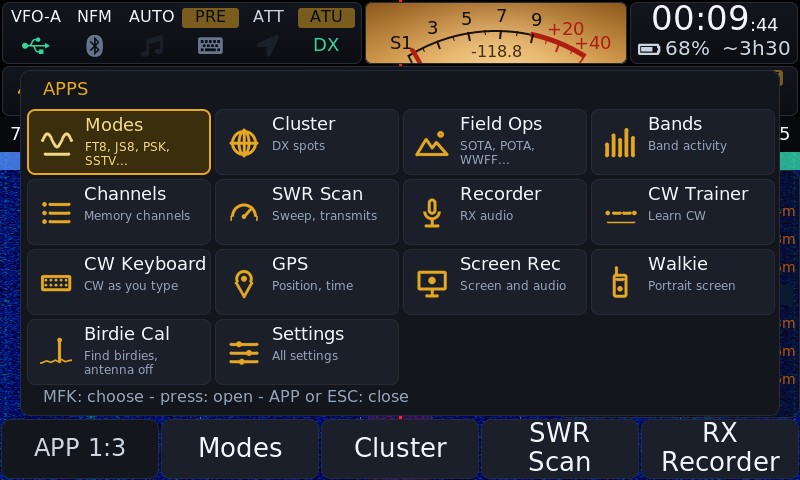Image resolution: width=800 pixels, height=480 pixels.
Task: Click the GPS location pin icon
Action: coord(244,283)
